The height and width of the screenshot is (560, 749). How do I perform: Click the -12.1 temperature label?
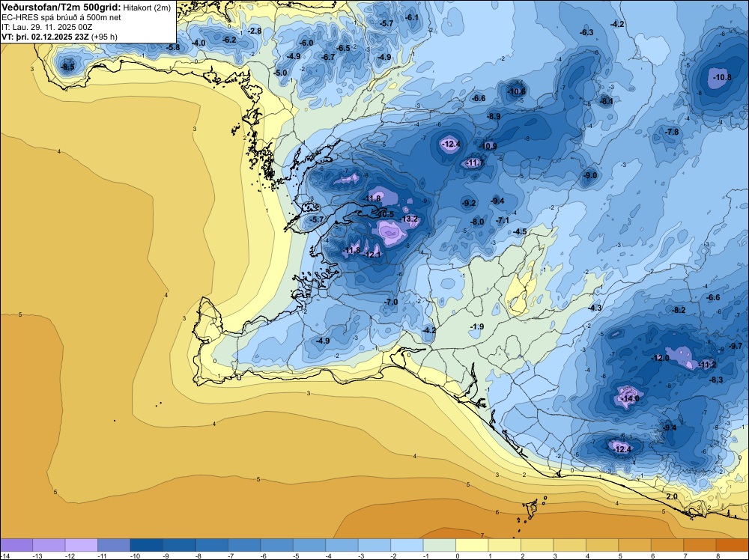click(372, 255)
